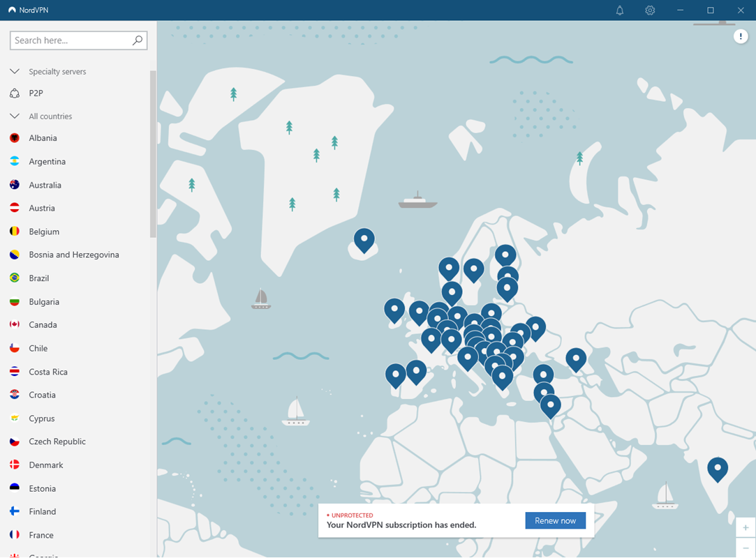Screen dimensions: 756x558
Task: Click the India map pin
Action: (718, 469)
